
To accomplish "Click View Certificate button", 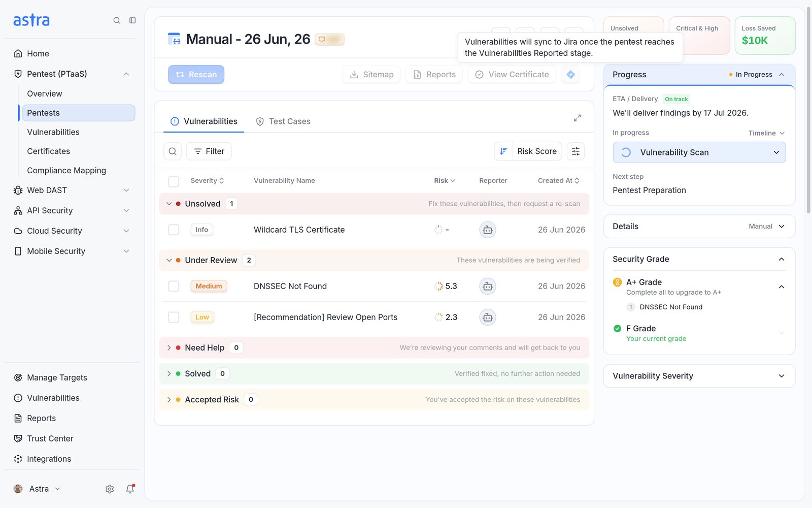I will coord(512,74).
